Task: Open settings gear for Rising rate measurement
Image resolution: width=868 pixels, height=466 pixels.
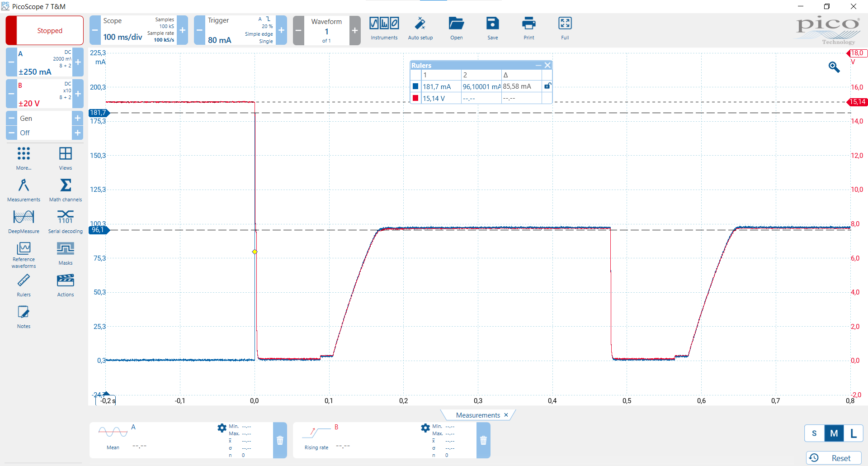Action: (x=425, y=428)
